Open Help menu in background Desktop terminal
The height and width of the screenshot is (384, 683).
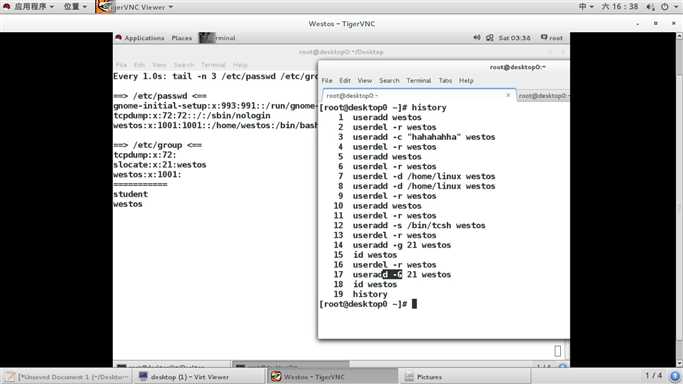point(240,65)
